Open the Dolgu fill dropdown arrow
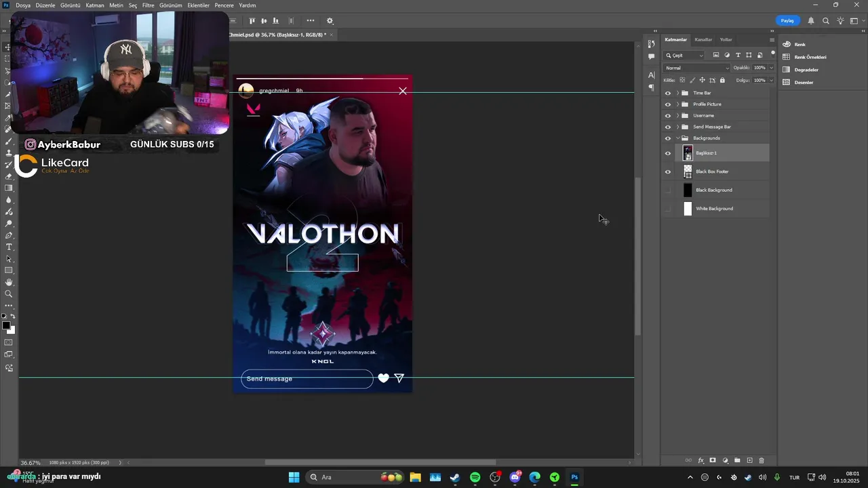 771,80
